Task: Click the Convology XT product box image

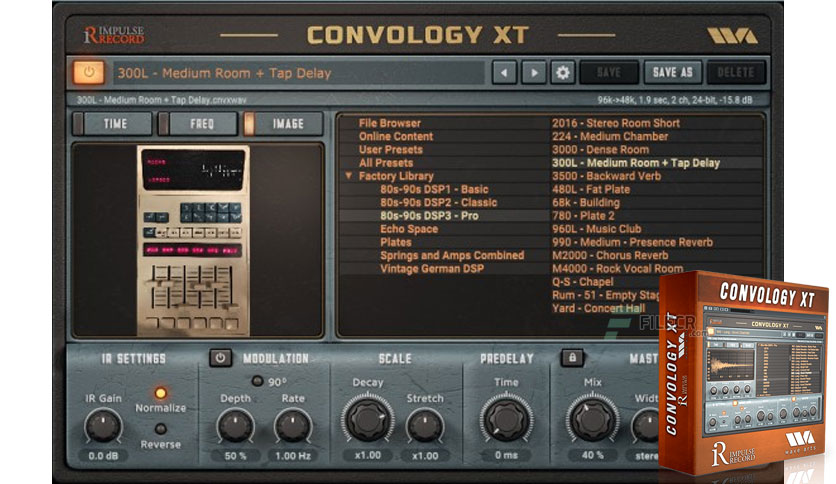Action: 744,374
